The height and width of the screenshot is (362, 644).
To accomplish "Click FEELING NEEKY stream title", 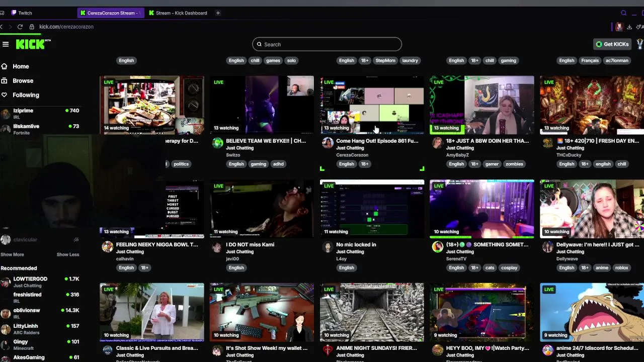I will (x=157, y=244).
